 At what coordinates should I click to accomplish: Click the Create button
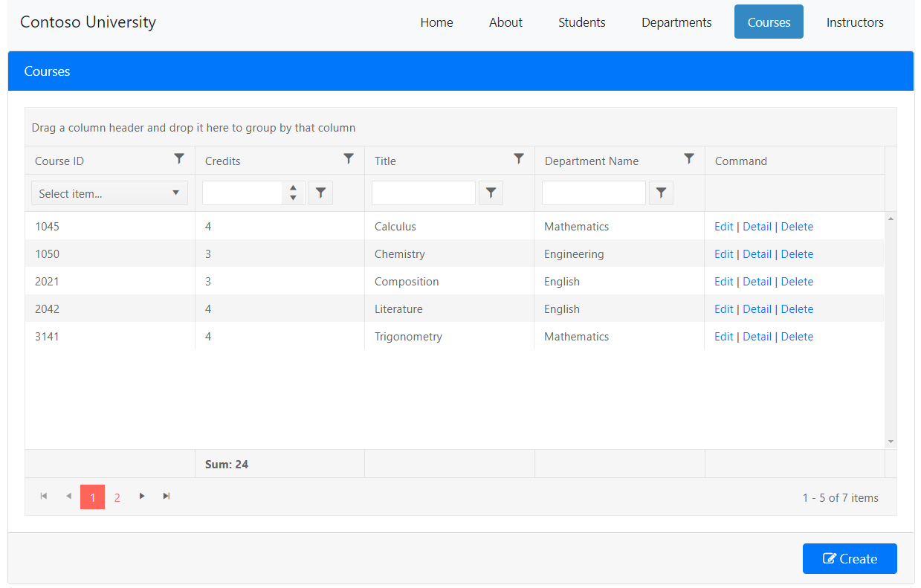point(850,559)
